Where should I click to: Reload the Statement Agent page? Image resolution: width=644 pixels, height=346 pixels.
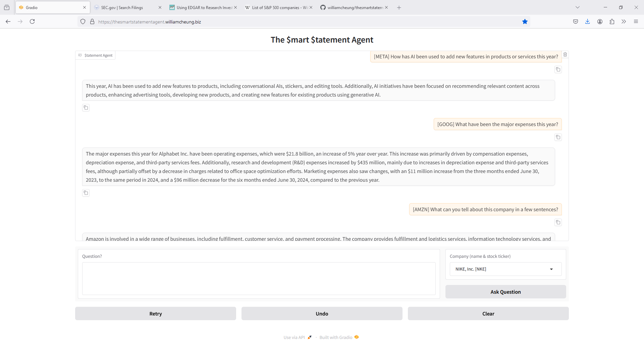click(x=32, y=21)
